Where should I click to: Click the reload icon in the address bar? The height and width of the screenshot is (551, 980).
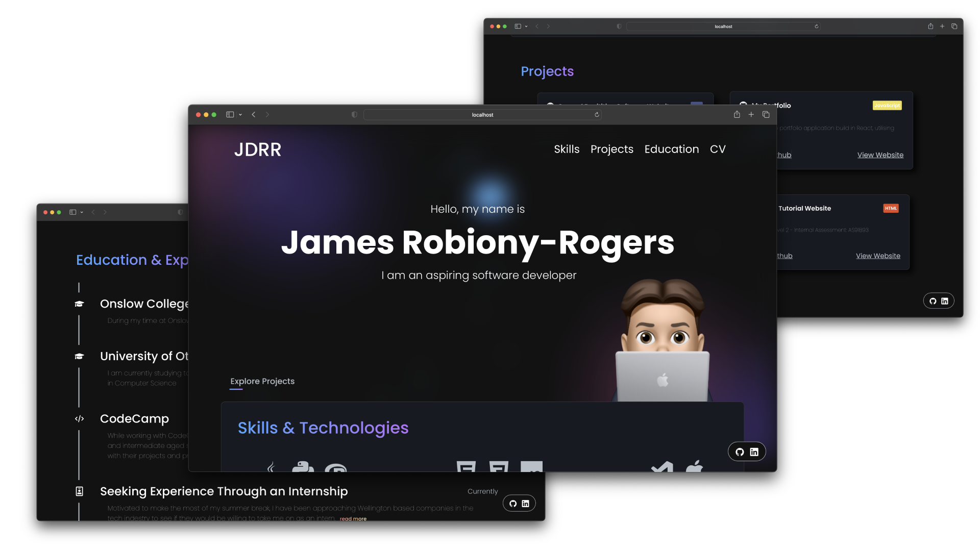click(x=596, y=115)
